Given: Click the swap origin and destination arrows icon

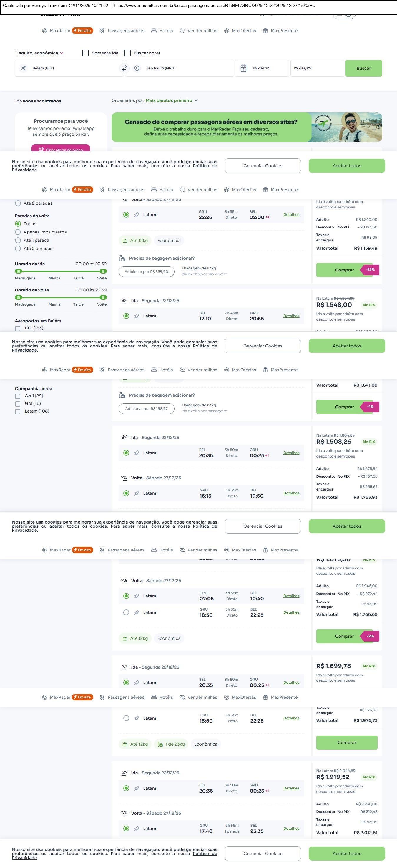Looking at the screenshot, I should (124, 68).
